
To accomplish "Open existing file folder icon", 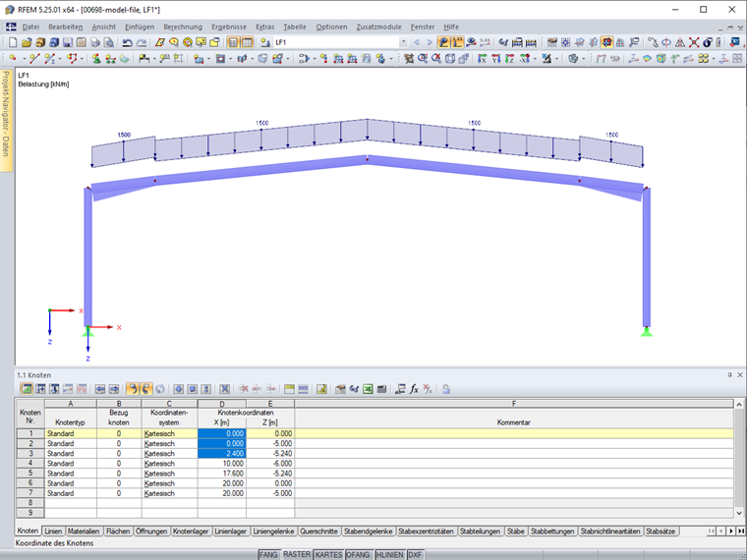I will [x=27, y=42].
